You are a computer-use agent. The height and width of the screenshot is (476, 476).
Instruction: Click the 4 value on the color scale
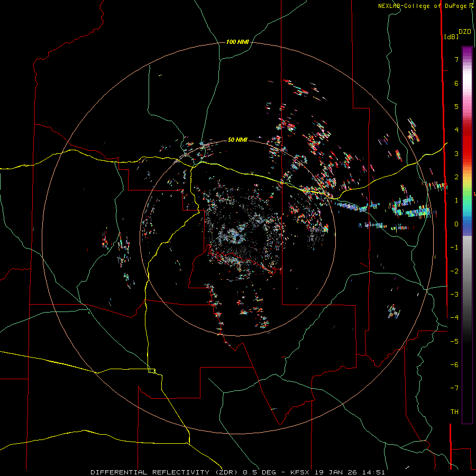(456, 130)
